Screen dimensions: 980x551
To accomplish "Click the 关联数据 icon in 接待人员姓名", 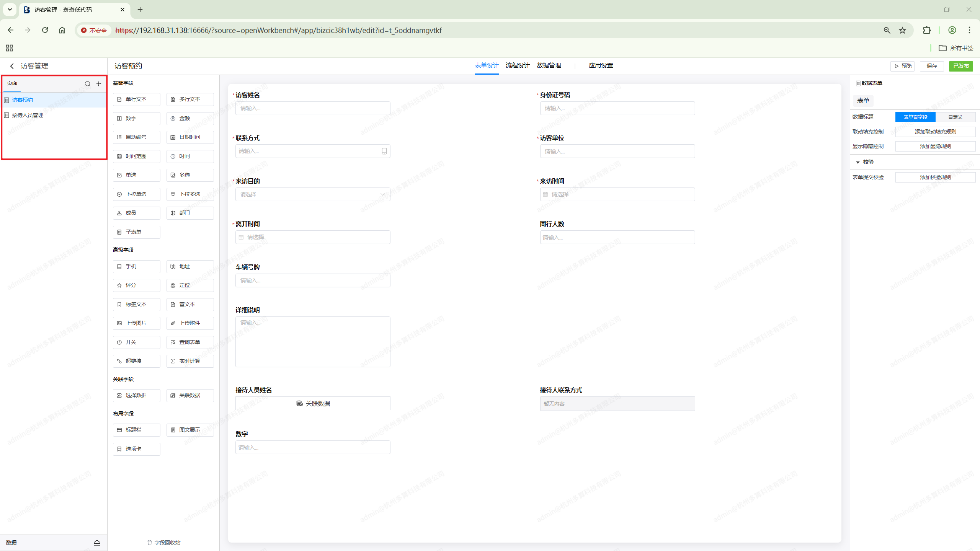I will click(x=300, y=403).
